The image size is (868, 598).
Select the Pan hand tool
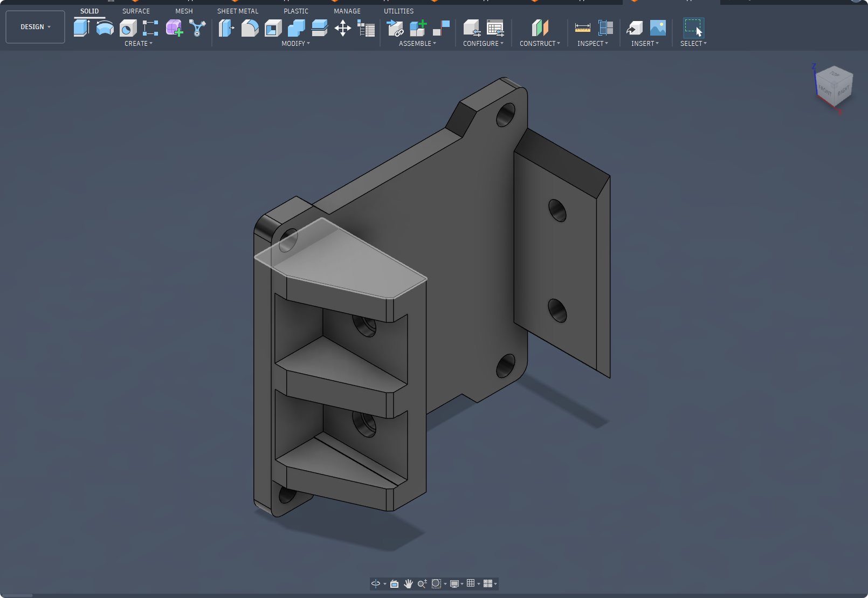[408, 583]
